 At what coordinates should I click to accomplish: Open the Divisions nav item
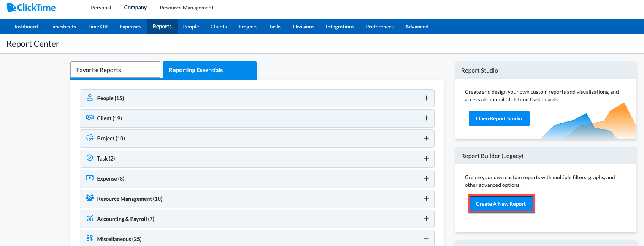[x=304, y=27]
